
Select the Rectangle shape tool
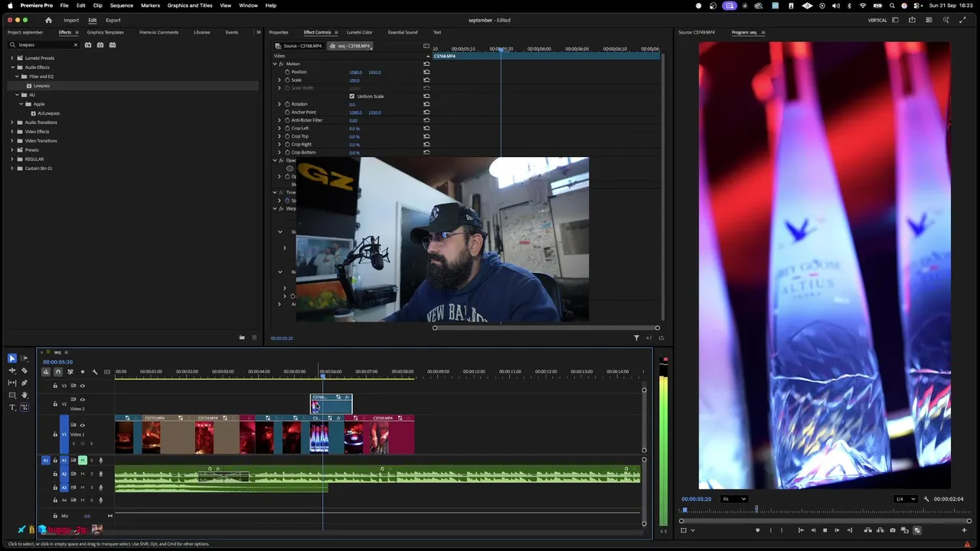click(x=12, y=395)
